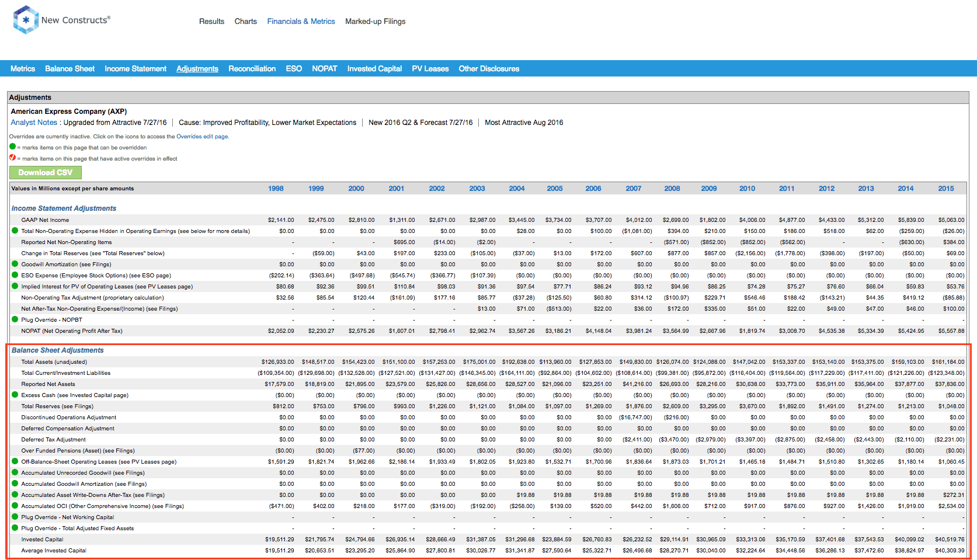
Task: Click the Download CSV button
Action: click(x=46, y=173)
